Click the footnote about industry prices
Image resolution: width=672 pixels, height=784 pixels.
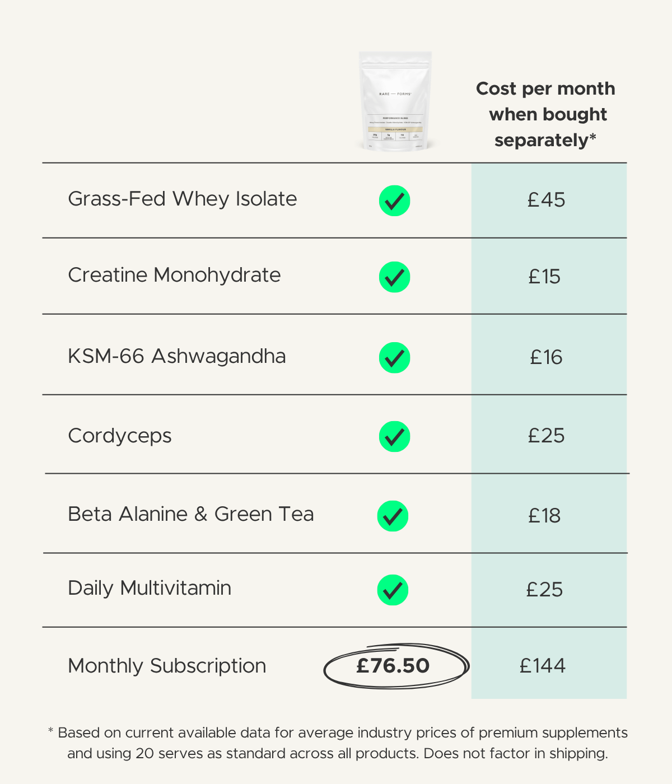pyautogui.click(x=338, y=743)
